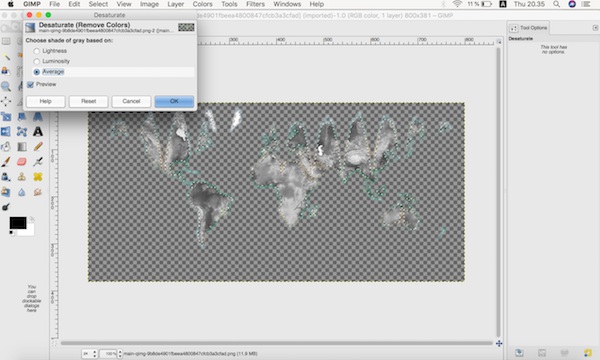Toggle Quick Mask at canvas corner
Image resolution: width=600 pixels, height=360 pixels.
tap(54, 344)
